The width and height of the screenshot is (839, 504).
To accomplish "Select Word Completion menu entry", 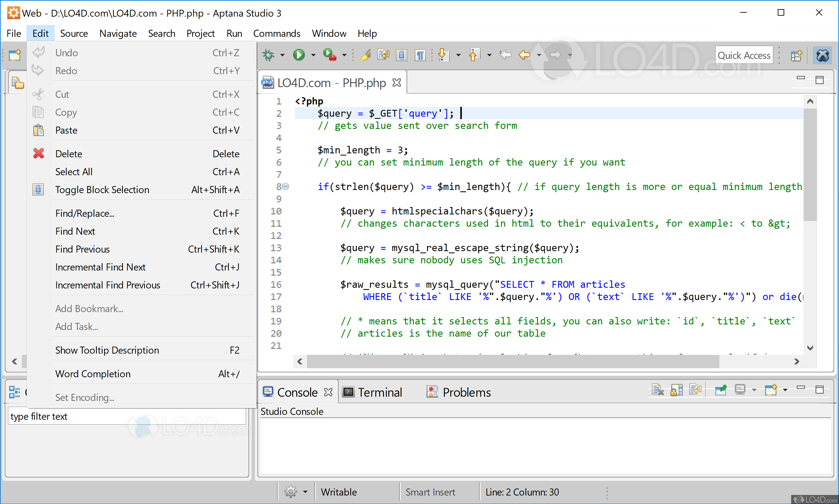I will coord(93,374).
